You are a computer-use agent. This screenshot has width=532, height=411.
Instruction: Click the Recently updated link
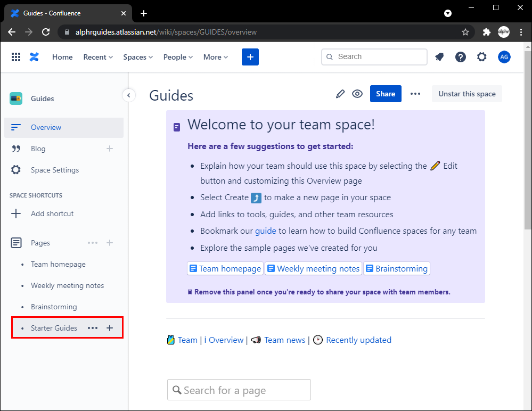pos(358,340)
